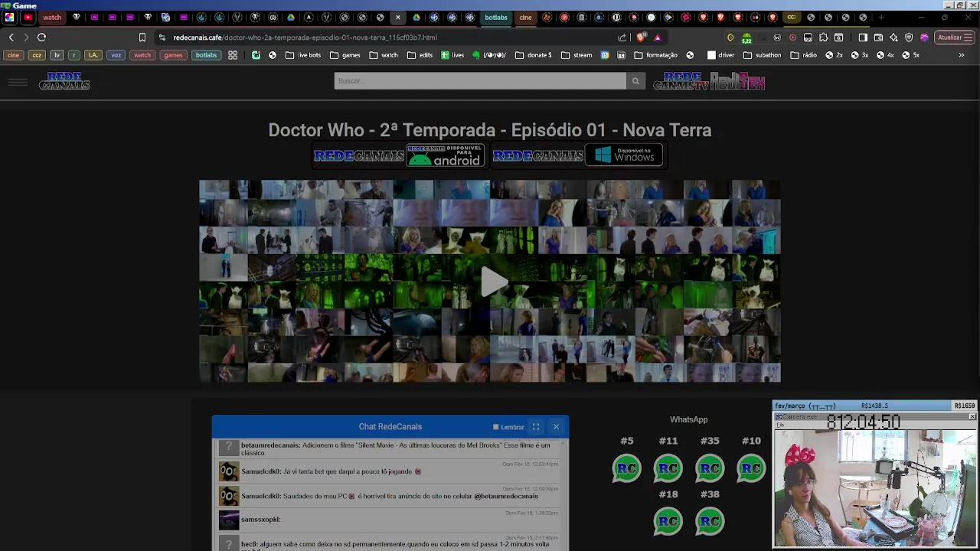Viewport: 980px width, 551px height.
Task: Expand the 'edits' bookmark folder
Action: tap(420, 55)
